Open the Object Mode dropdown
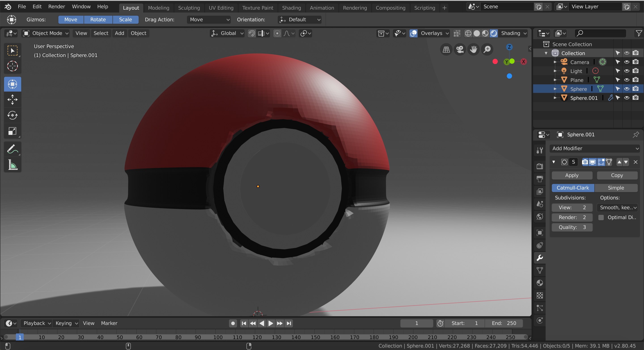The height and width of the screenshot is (350, 644). (x=45, y=33)
